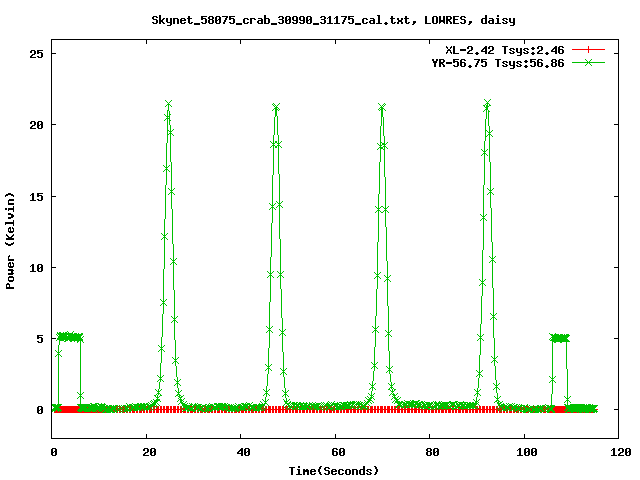Viewport: 640px width, 480px height.
Task: Click the green calibration plateau near 3 seconds
Action: [69, 337]
